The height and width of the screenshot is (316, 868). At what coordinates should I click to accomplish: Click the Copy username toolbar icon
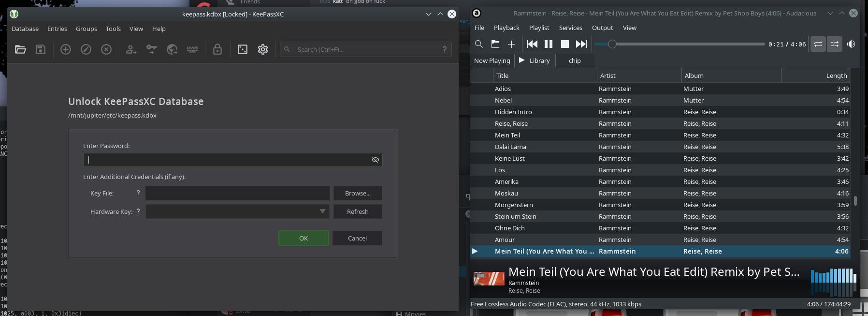tap(131, 49)
